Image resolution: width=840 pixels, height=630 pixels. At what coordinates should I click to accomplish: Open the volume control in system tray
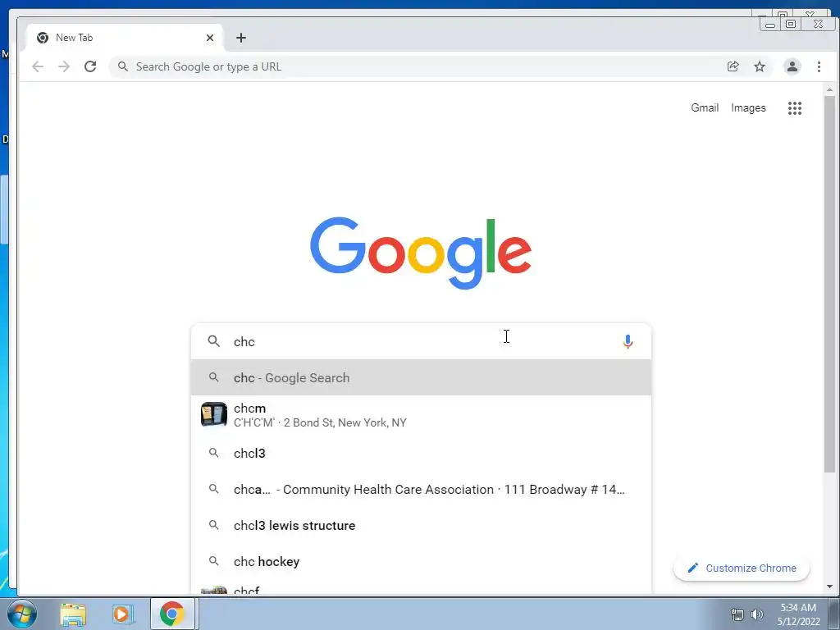point(757,614)
